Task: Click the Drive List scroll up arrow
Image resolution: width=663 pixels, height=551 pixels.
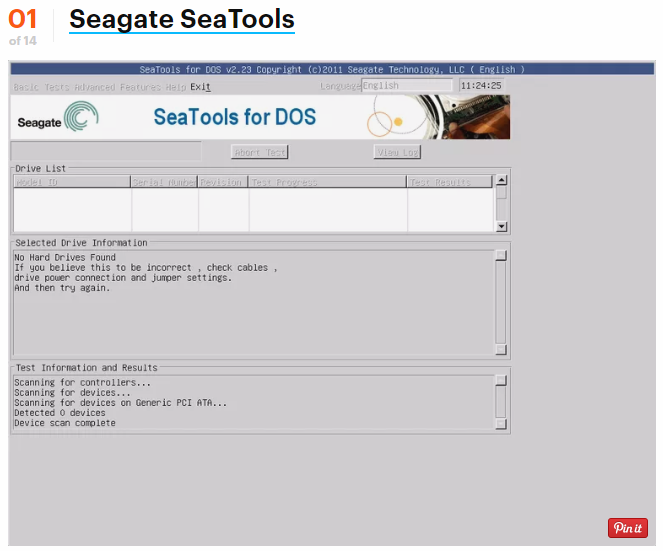Action: [501, 181]
